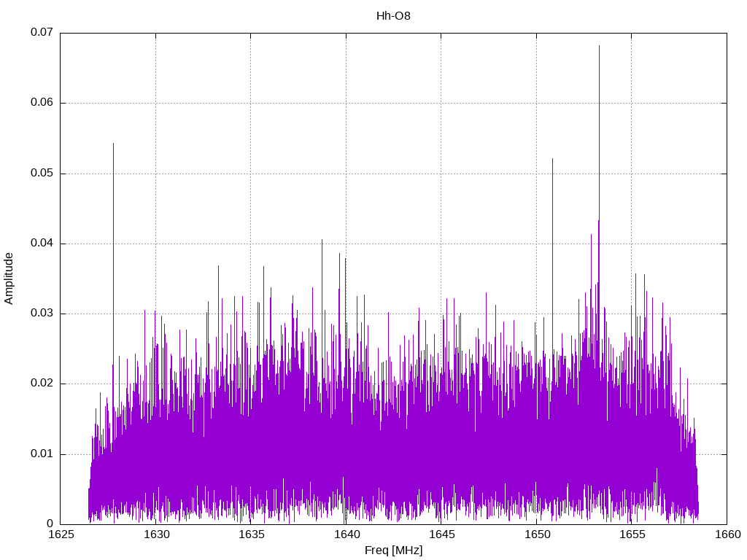The image size is (747, 560).
Task: Select the 1650 x-axis tick label
Action: [x=536, y=535]
